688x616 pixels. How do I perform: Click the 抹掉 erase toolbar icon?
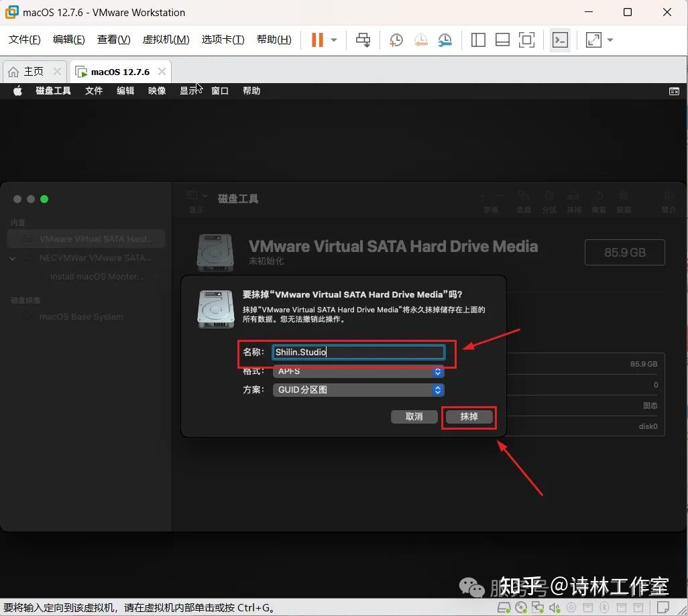pos(573,195)
